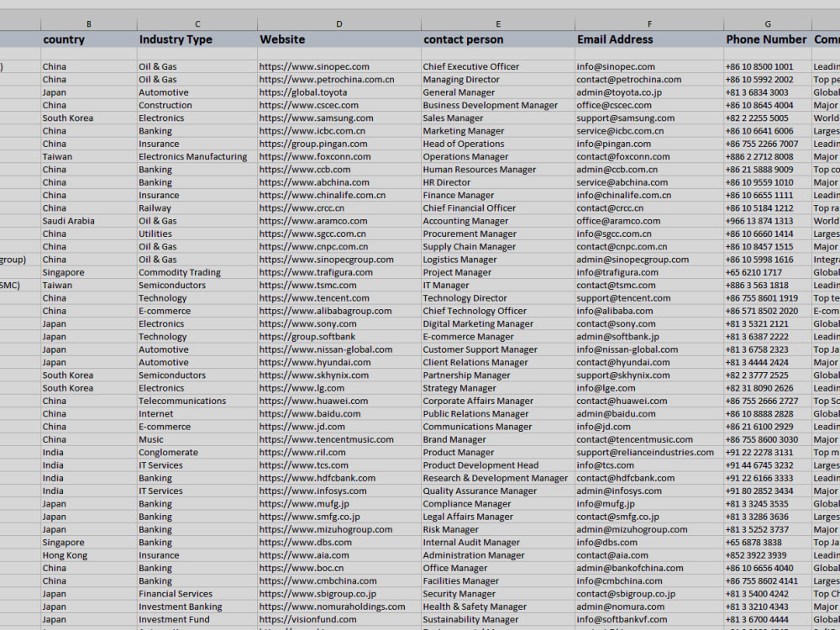
Task: Click the 'HR Director' cell
Action: click(x=498, y=182)
